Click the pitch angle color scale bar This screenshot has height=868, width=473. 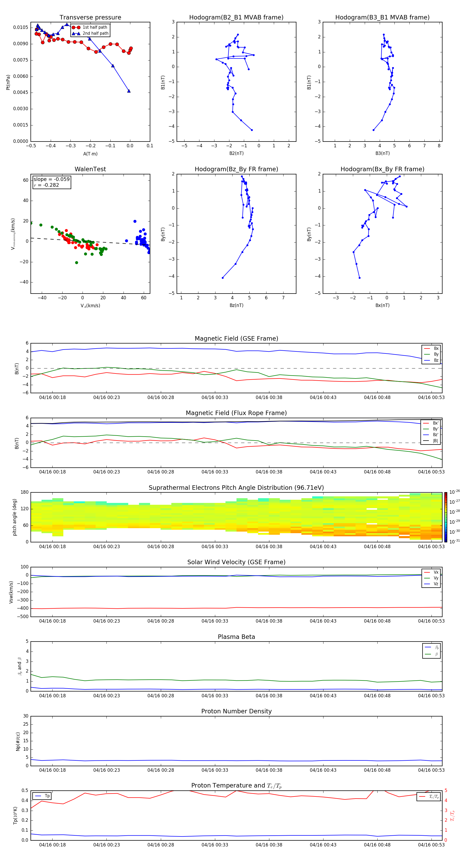[x=446, y=517]
